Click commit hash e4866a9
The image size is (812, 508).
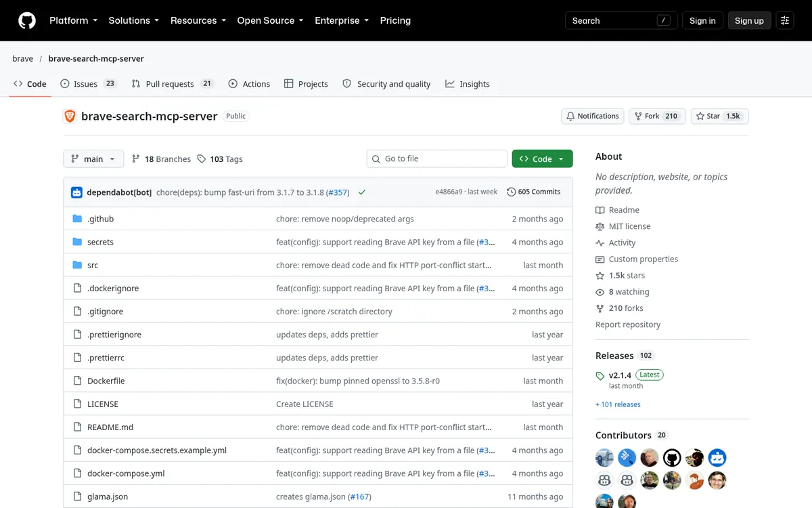[449, 192]
